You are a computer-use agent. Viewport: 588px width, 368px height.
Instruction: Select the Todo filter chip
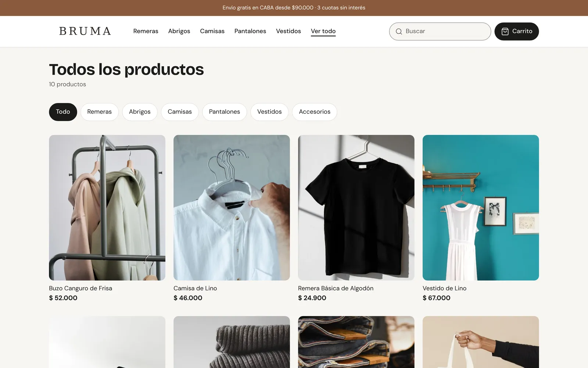(63, 112)
